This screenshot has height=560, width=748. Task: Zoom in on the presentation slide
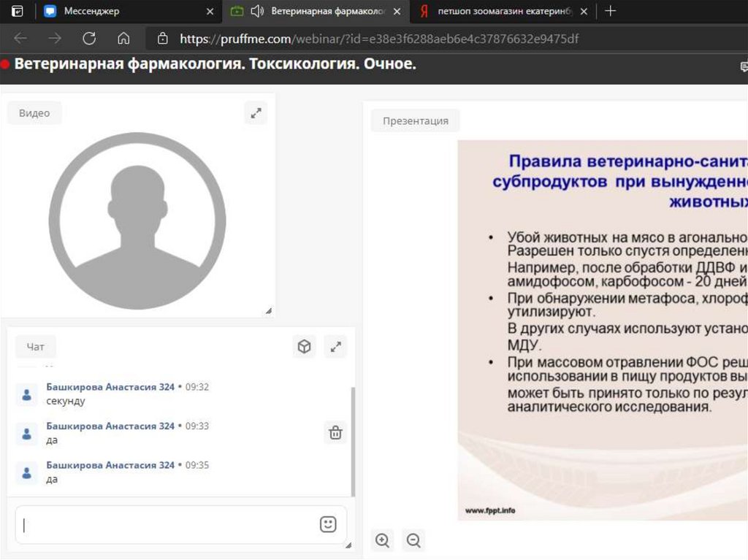point(382,540)
